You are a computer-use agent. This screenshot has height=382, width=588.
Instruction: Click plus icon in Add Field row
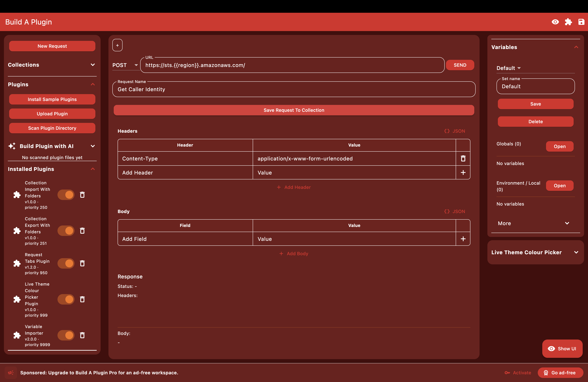(463, 239)
